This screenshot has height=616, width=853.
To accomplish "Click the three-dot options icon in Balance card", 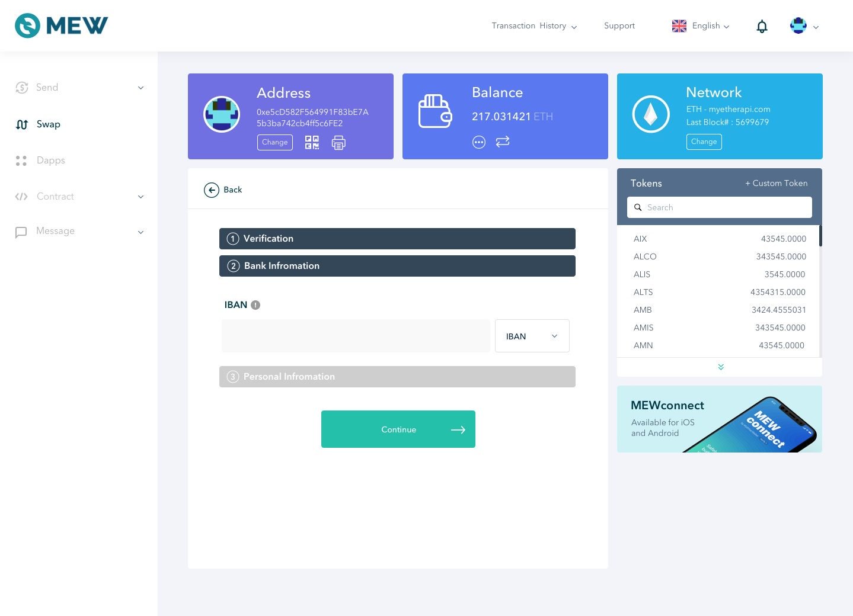I will (479, 142).
